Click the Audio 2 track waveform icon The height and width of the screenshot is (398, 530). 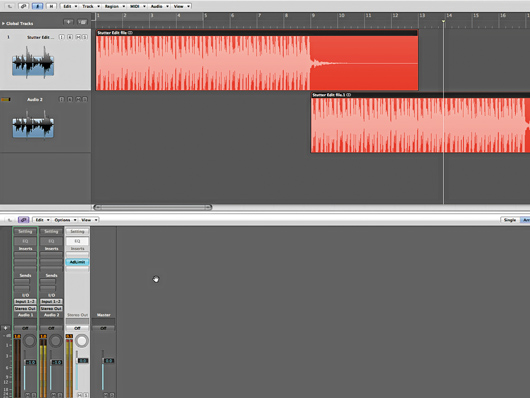[33, 126]
